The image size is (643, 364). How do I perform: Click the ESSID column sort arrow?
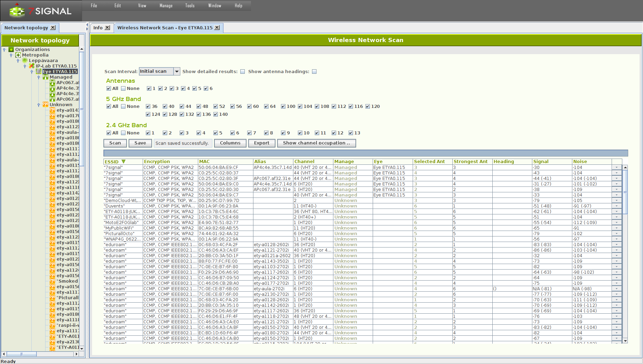click(x=123, y=161)
